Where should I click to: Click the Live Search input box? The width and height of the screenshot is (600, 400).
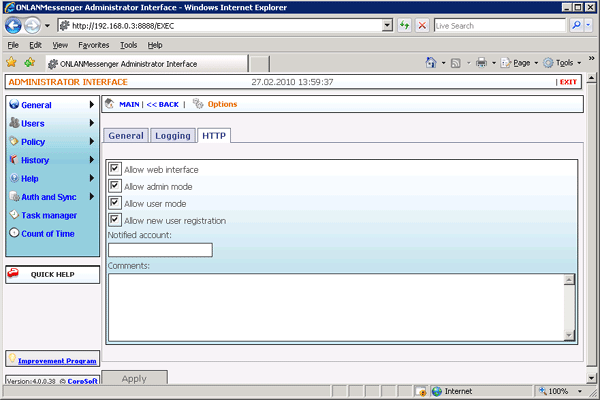[x=499, y=26]
